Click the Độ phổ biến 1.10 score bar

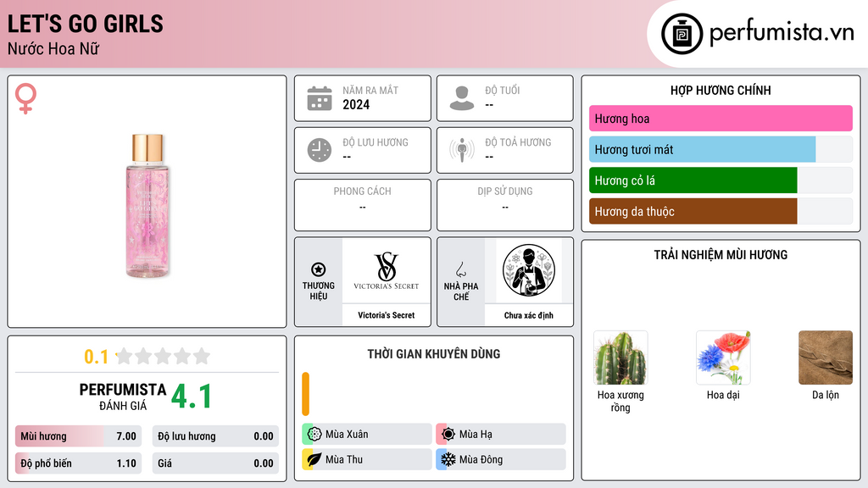coord(79,463)
